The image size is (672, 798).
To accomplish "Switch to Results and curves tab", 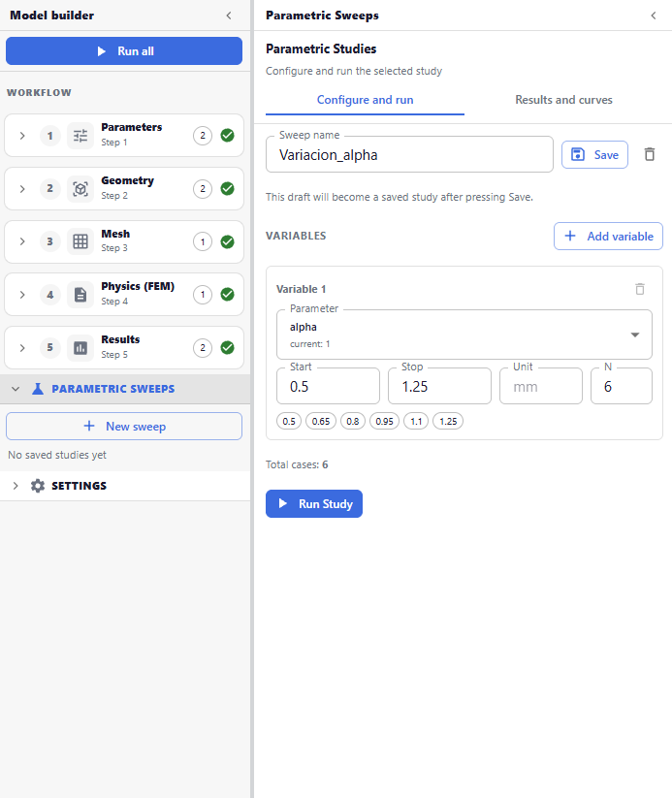I will [x=563, y=100].
